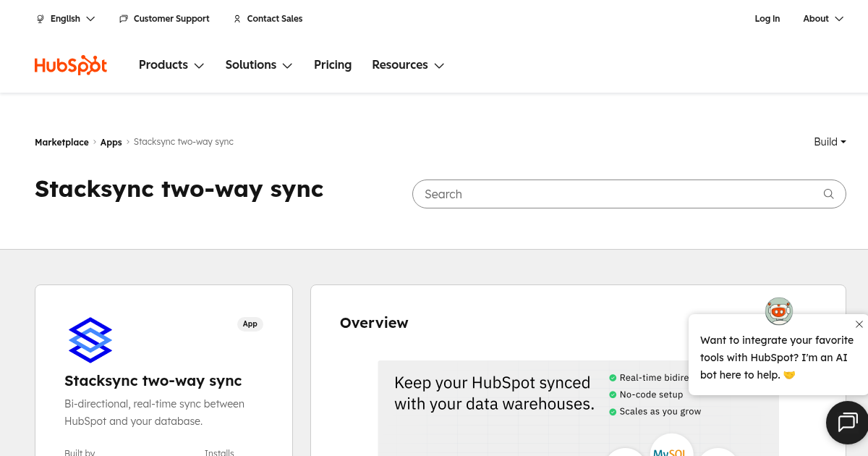Expand the Solutions menu
Image resolution: width=868 pixels, height=456 pixels.
click(x=259, y=65)
